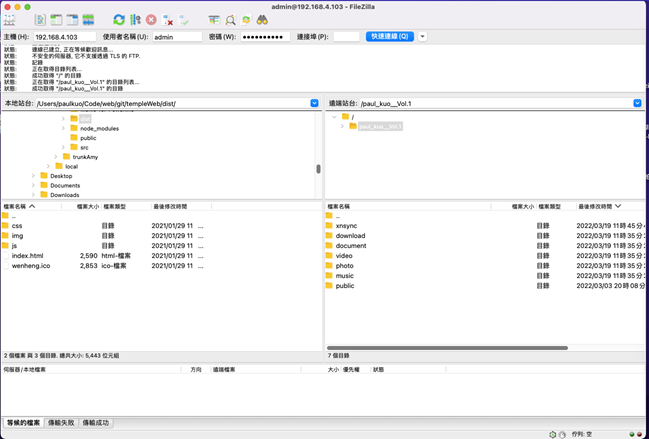Click the 快速連線 button
The height and width of the screenshot is (439, 649).
(389, 37)
